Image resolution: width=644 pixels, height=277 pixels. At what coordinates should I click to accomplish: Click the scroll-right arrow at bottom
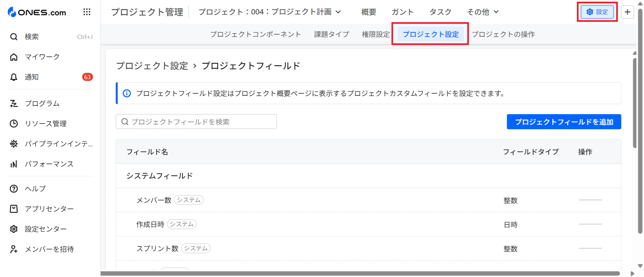click(x=633, y=274)
